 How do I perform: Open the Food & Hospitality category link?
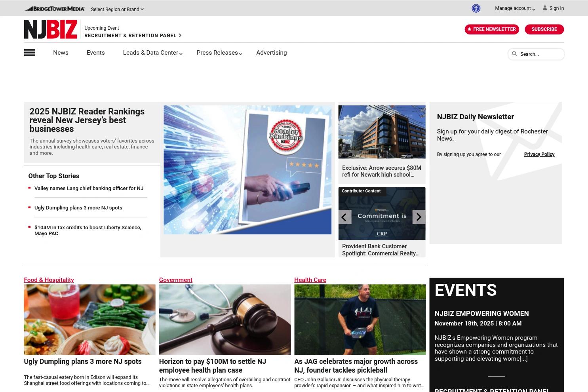49,280
